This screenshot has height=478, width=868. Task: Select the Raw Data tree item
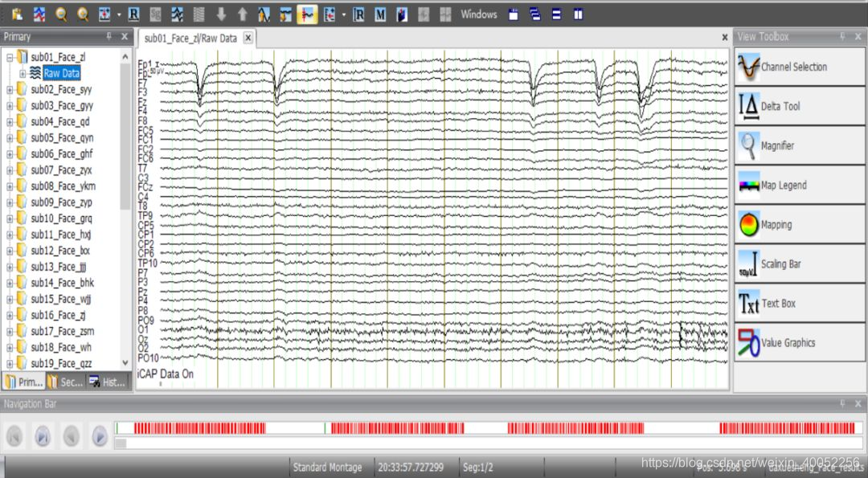coord(61,73)
